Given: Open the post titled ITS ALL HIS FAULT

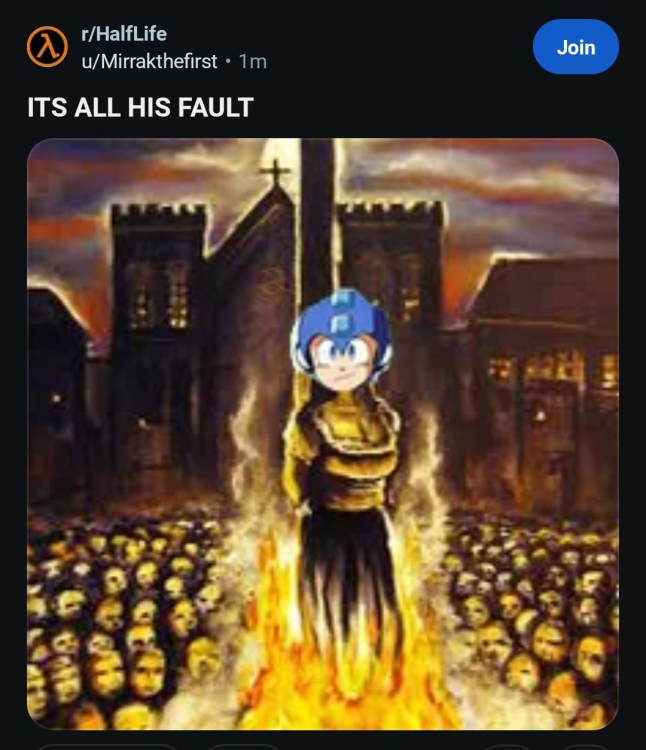Looking at the screenshot, I should tap(140, 107).
